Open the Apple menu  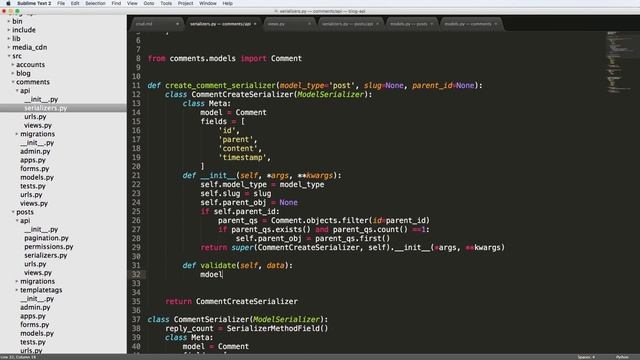point(8,3)
